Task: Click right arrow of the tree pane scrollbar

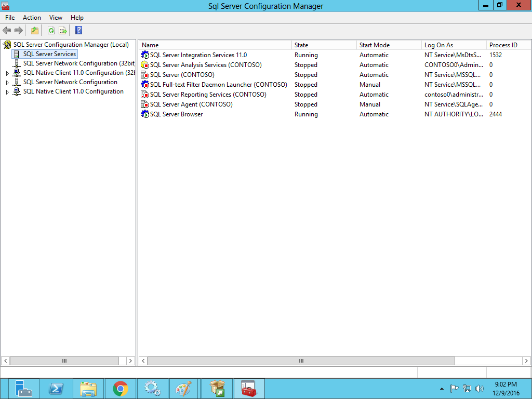Action: tap(130, 361)
